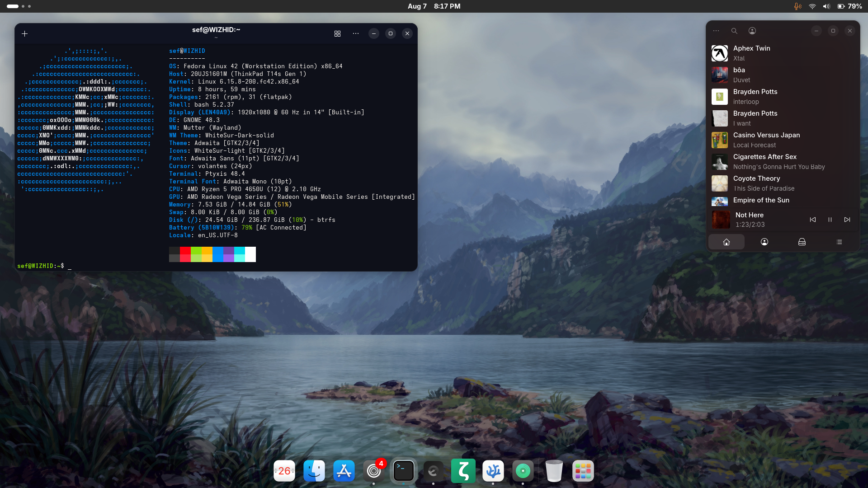Open Activities workspace indicator in top bar
The width and height of the screenshot is (868, 488).
[x=19, y=6]
